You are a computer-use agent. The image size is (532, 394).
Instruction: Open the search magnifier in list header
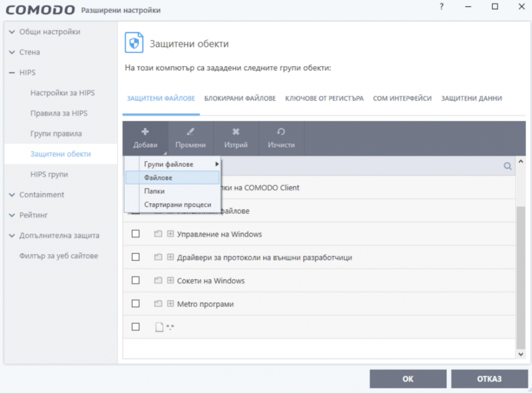pyautogui.click(x=508, y=166)
